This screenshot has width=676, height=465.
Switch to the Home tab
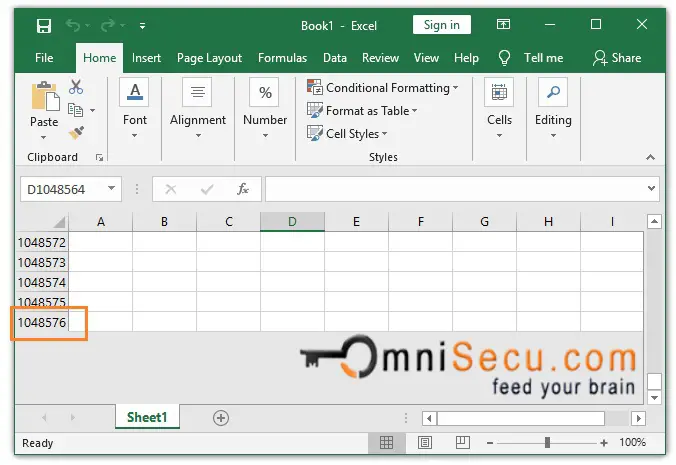pyautogui.click(x=100, y=58)
